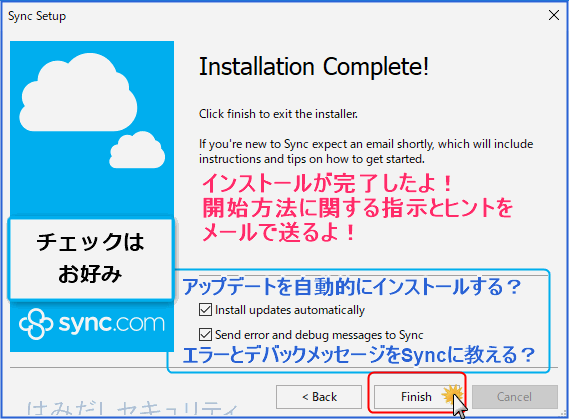Image resolution: width=569 pixels, height=419 pixels.
Task: Go back with the < Back button
Action: [319, 397]
